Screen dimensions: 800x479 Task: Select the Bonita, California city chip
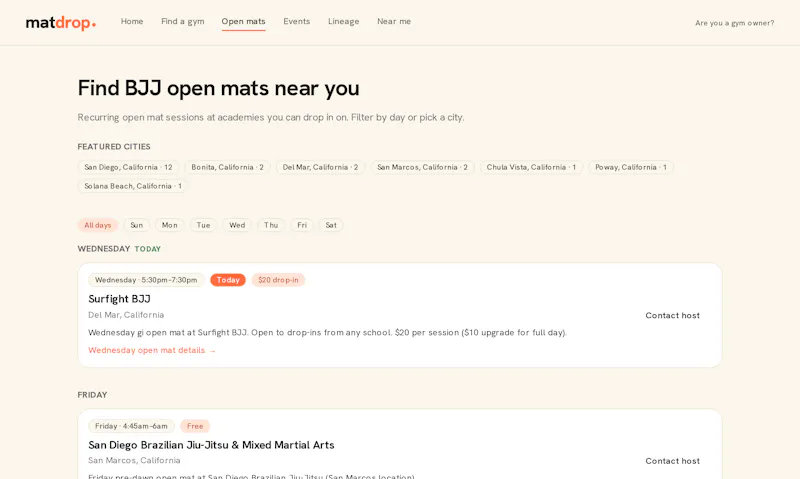tap(228, 167)
